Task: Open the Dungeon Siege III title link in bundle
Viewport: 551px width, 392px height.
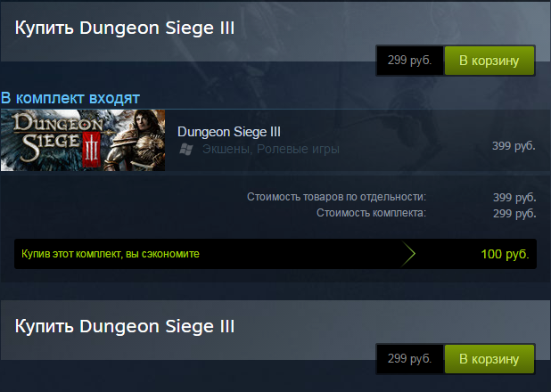Action: click(229, 132)
